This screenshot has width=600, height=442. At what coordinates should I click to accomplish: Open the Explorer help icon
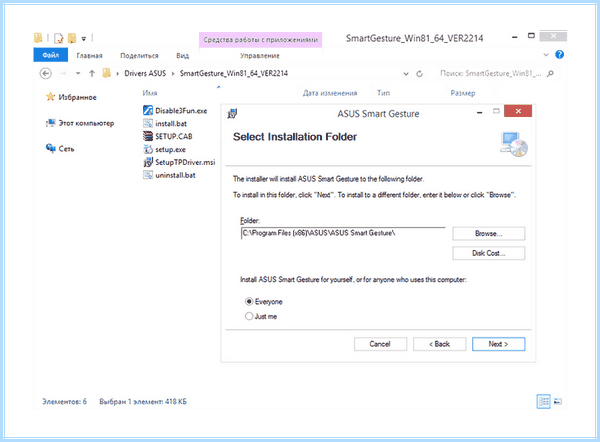559,55
